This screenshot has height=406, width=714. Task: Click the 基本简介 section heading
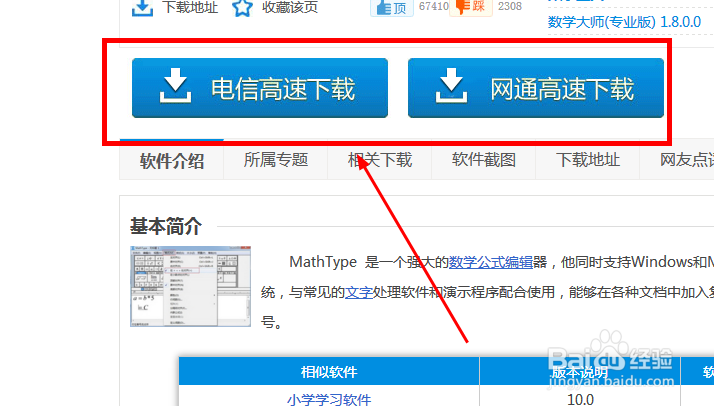165,226
